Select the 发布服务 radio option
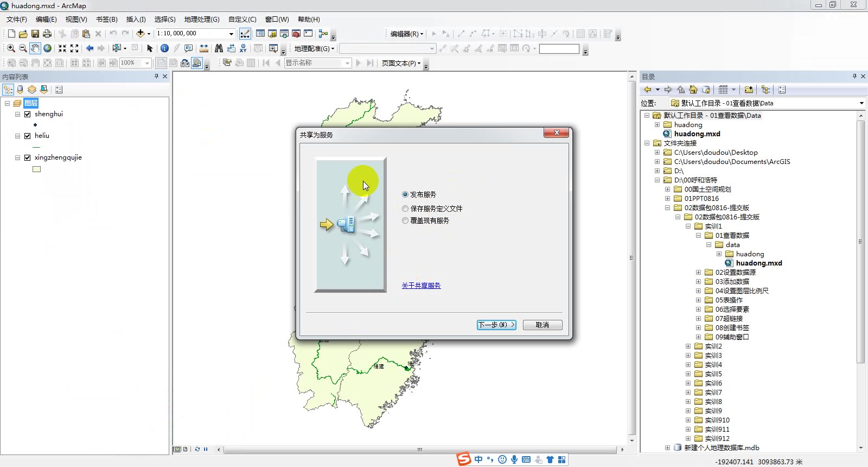Image resolution: width=868 pixels, height=467 pixels. click(x=405, y=194)
